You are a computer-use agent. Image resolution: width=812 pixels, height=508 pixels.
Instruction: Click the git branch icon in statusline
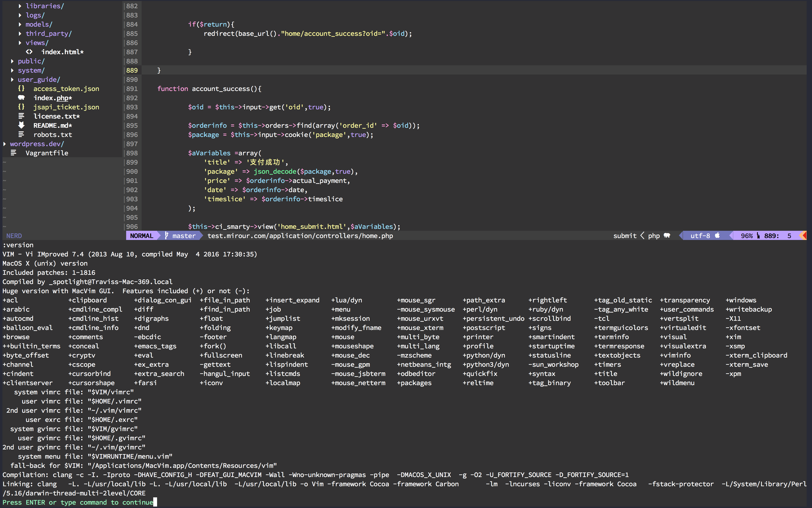(x=167, y=236)
